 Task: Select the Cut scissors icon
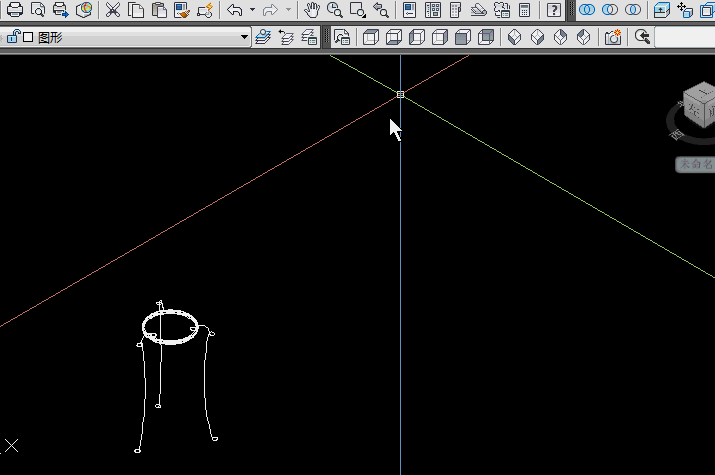(112, 10)
